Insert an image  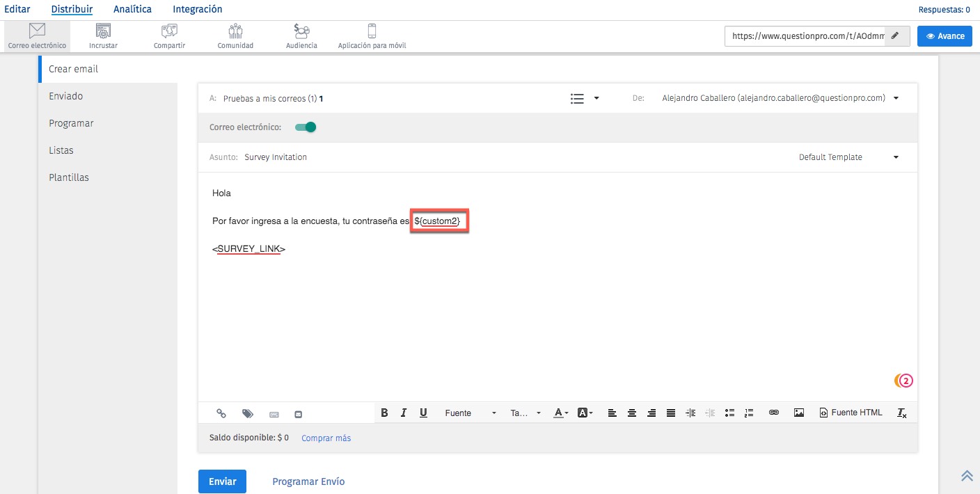pos(799,413)
